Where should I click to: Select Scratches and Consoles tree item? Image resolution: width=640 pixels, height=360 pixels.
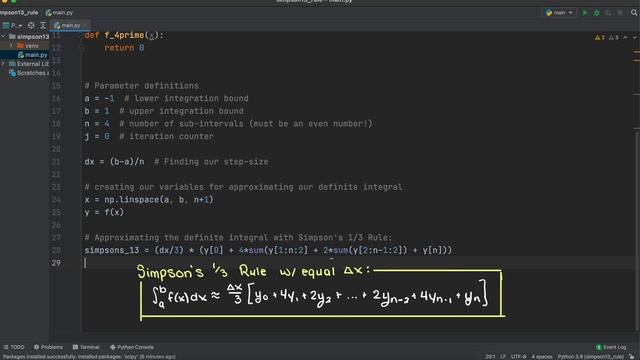[29, 73]
